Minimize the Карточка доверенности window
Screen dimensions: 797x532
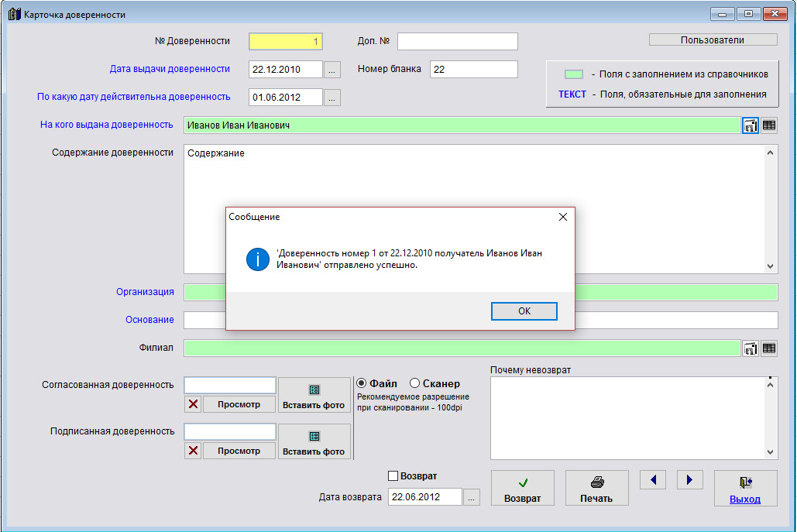[x=723, y=14]
